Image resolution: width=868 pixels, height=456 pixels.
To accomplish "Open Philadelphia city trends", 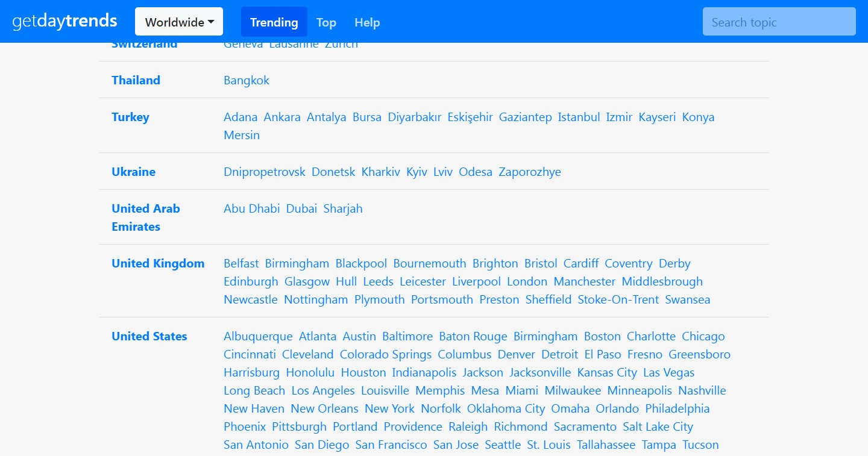I will (678, 408).
